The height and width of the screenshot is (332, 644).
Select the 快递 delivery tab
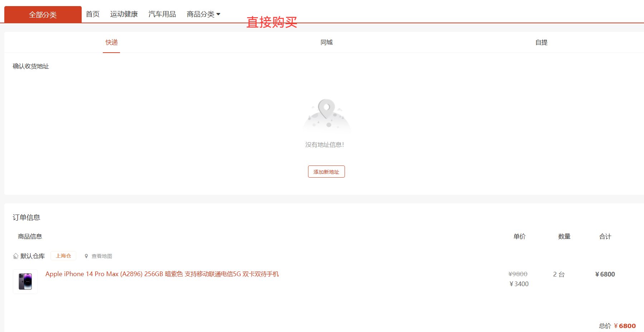point(111,42)
